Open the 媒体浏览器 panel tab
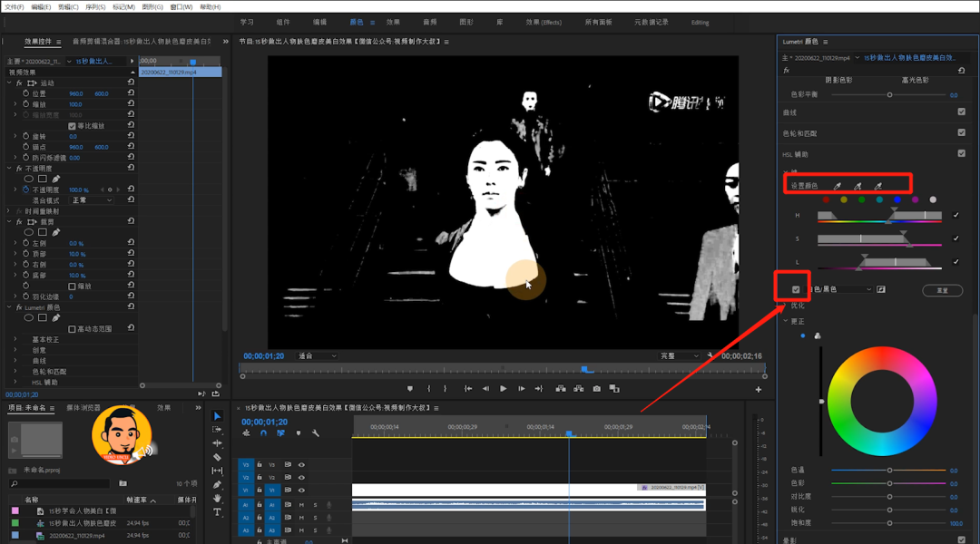The height and width of the screenshot is (544, 980). pos(83,408)
